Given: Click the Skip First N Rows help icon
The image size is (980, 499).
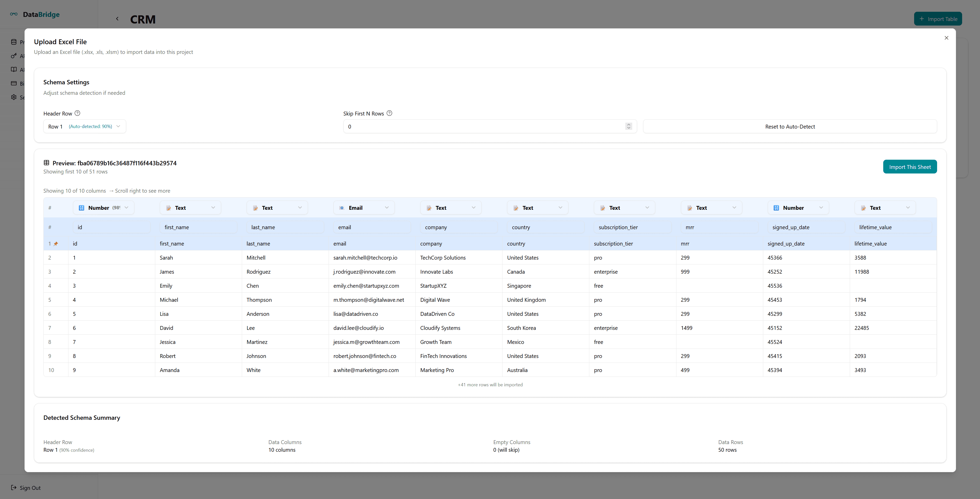Looking at the screenshot, I should coord(389,113).
